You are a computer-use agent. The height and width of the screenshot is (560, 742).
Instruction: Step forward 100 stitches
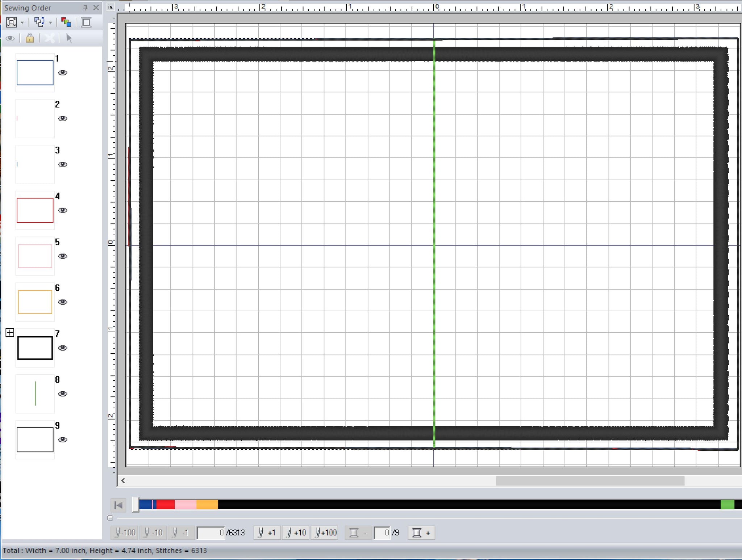pyautogui.click(x=325, y=532)
